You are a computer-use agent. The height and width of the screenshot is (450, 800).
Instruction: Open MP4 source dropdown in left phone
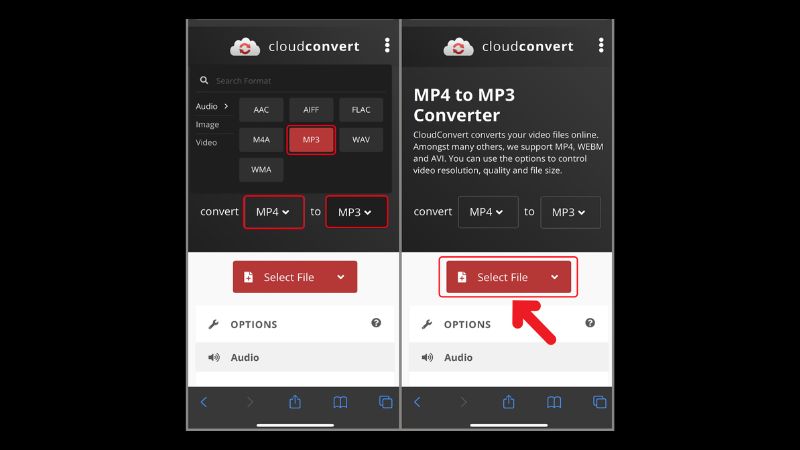[273, 212]
